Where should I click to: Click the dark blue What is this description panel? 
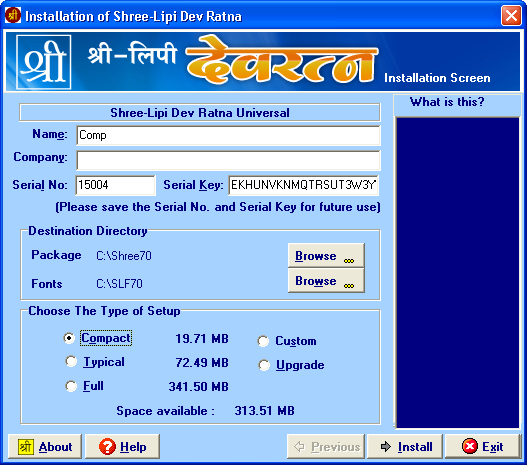point(457,272)
